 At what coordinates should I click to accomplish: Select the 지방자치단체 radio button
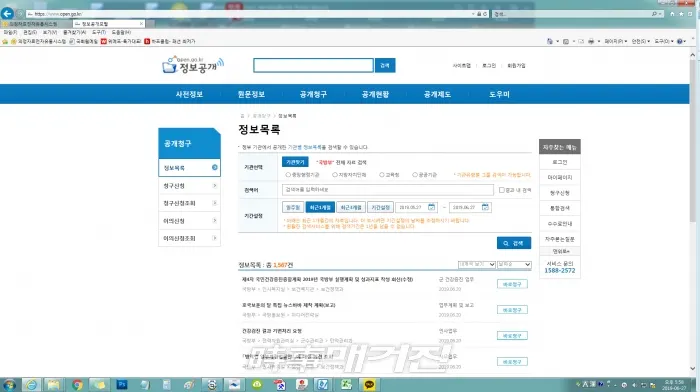pyautogui.click(x=335, y=175)
